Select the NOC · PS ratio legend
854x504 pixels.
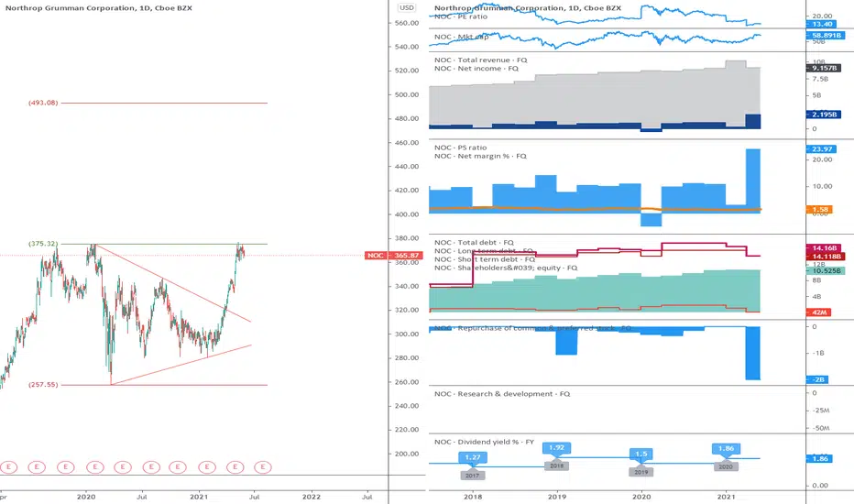[461, 148]
